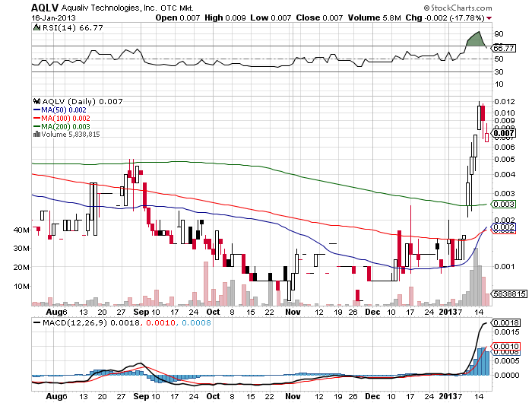
Task: Click the Chg -0.002 (-17.78%) value
Action: [445, 17]
